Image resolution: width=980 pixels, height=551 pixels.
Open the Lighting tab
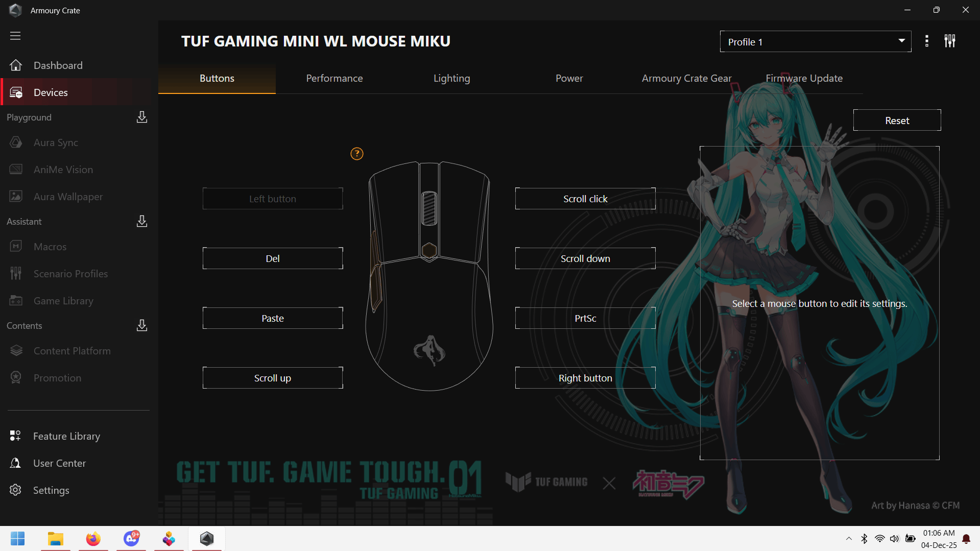click(451, 78)
